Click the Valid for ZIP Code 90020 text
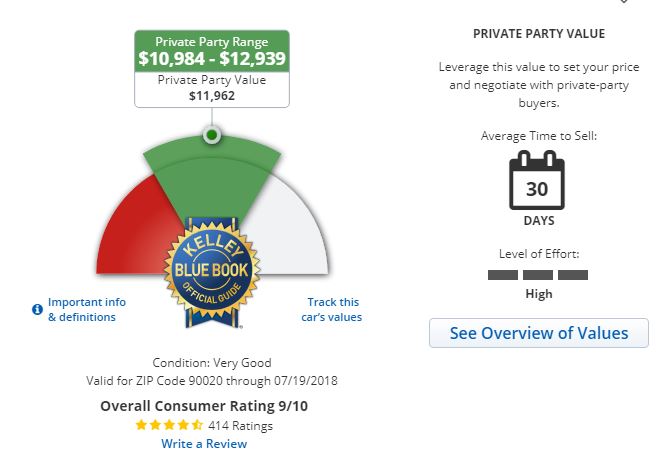This screenshot has height=471, width=670. 212,382
